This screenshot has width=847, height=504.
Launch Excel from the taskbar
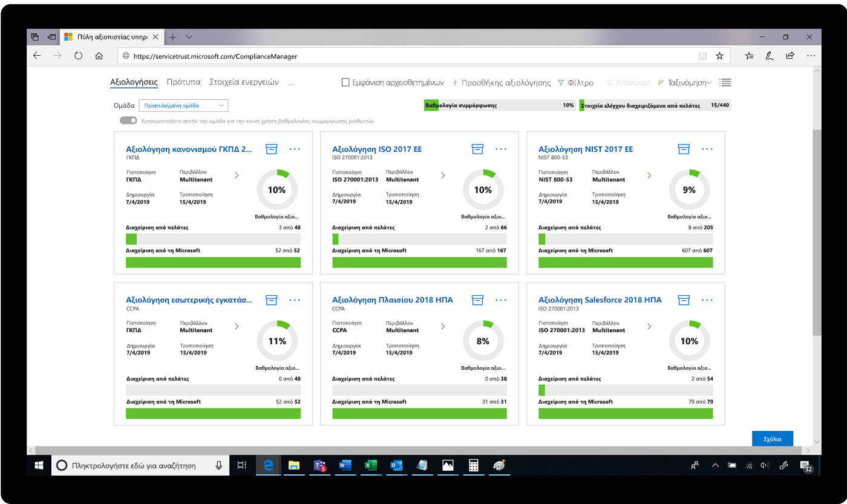(x=371, y=465)
